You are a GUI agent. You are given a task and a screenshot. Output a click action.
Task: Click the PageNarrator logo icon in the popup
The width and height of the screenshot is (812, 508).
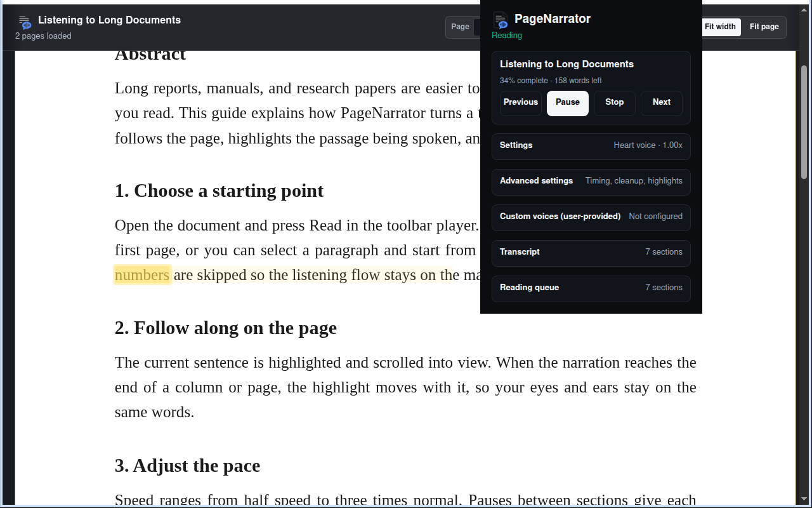[x=501, y=20]
